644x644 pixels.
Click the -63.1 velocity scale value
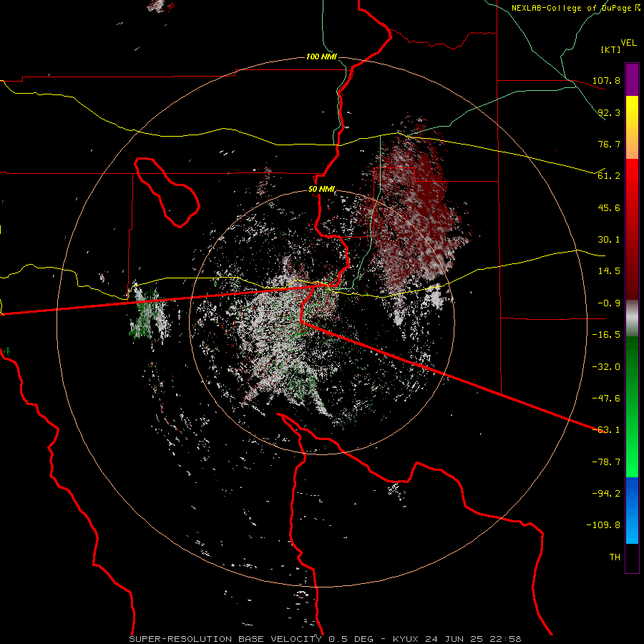606,430
